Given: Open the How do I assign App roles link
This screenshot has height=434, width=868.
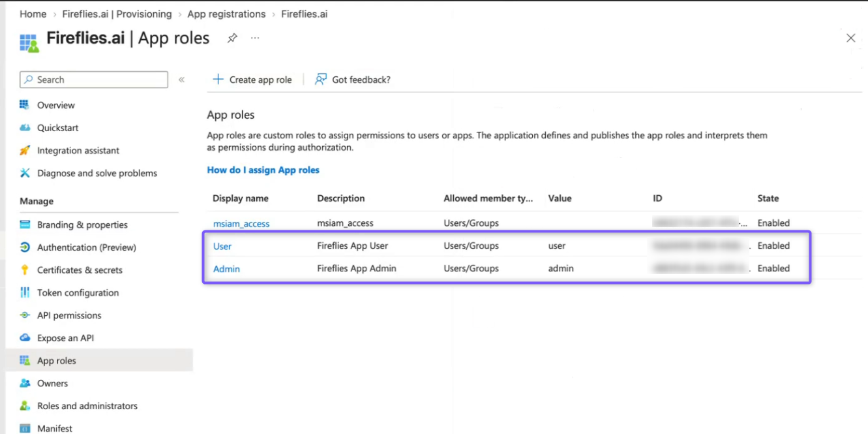Looking at the screenshot, I should pyautogui.click(x=263, y=170).
